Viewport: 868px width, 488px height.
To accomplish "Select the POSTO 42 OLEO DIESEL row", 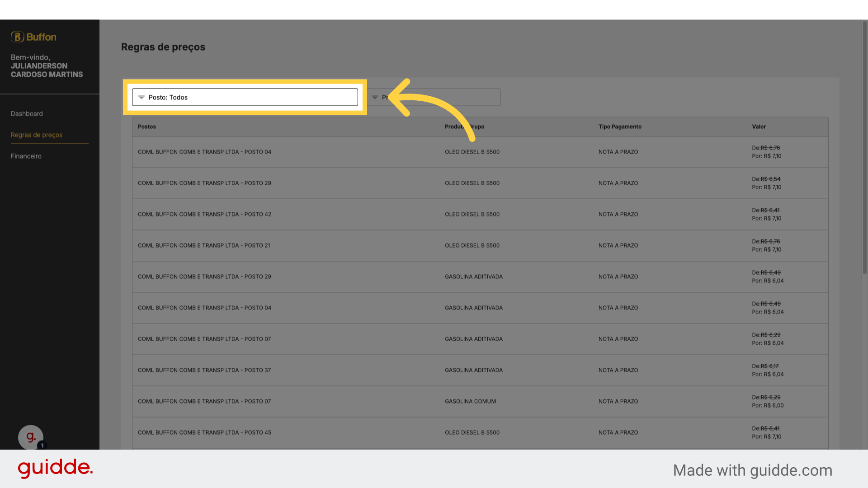I will coord(480,215).
